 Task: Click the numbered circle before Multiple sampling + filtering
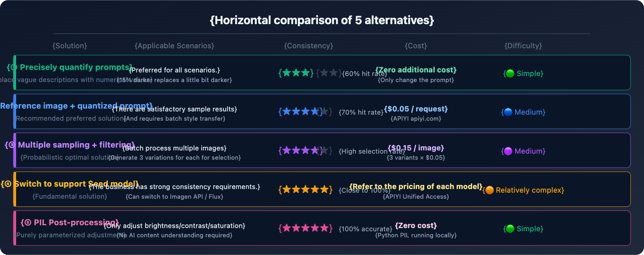(x=12, y=145)
